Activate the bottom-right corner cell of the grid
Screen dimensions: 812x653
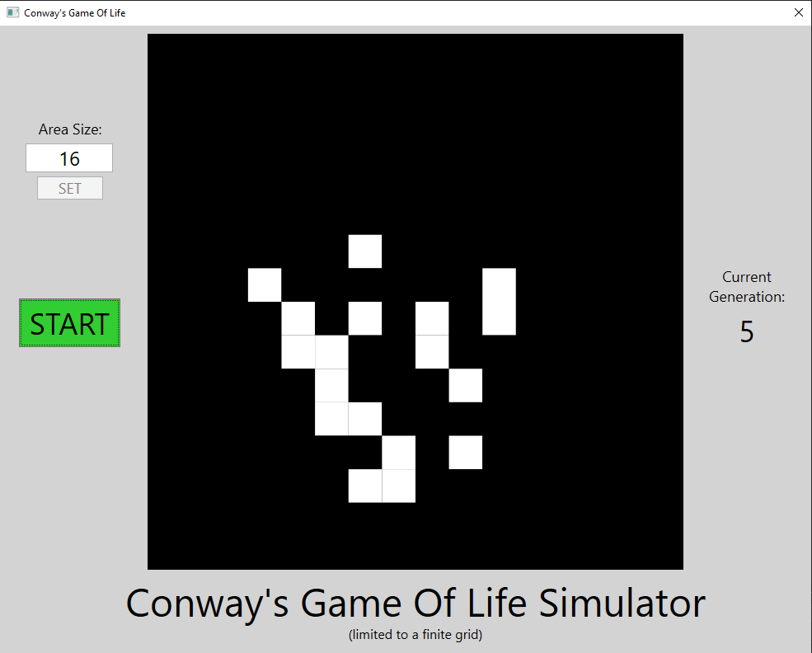(x=666, y=552)
